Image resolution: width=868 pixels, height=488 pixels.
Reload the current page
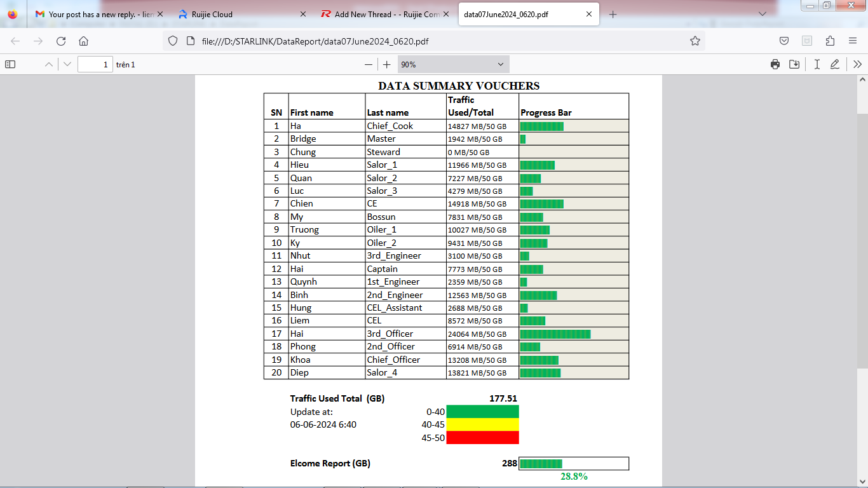[61, 41]
